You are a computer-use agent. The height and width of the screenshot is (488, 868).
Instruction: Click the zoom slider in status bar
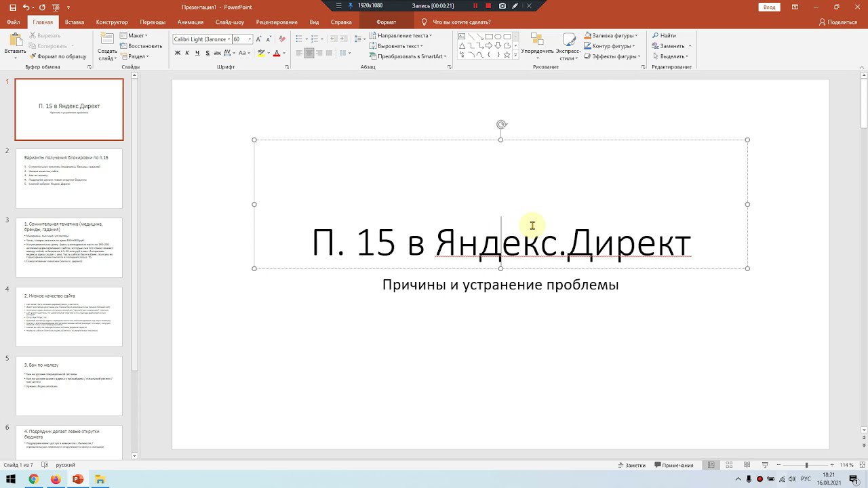[x=806, y=465]
